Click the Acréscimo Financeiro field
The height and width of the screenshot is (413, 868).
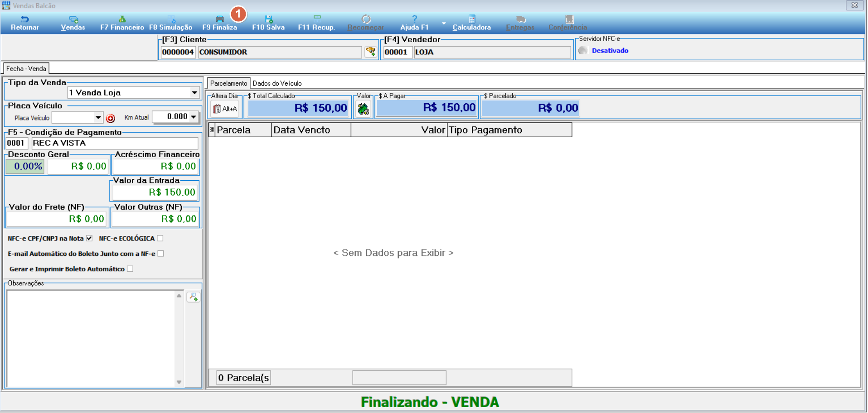pos(155,166)
